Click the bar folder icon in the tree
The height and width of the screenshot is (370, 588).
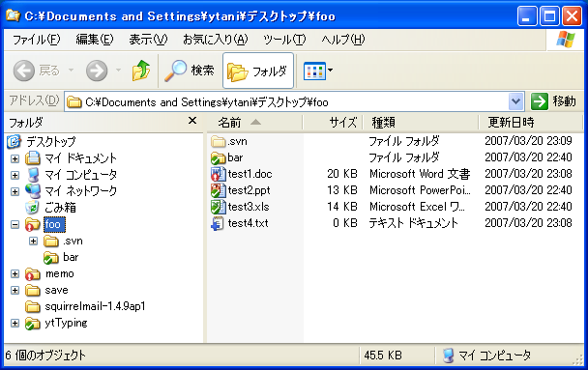(x=51, y=258)
